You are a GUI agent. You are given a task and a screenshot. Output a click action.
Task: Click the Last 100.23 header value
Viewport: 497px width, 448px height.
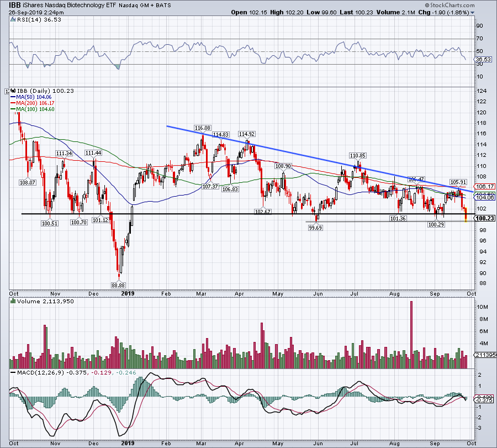tap(357, 12)
